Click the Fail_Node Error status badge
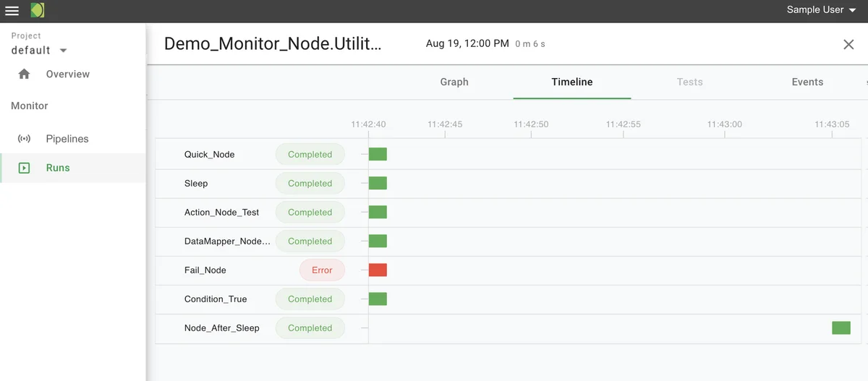The image size is (868, 381). pyautogui.click(x=322, y=270)
